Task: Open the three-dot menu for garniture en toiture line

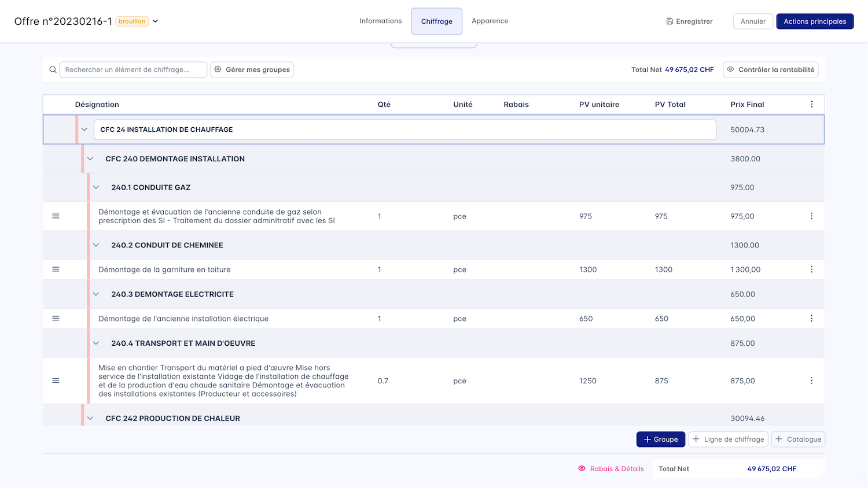Action: pos(812,269)
